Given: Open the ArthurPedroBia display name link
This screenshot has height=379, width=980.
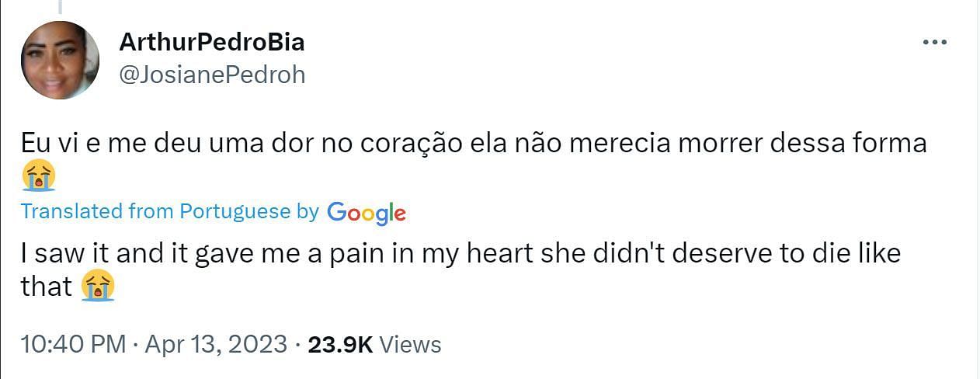Looking at the screenshot, I should click(212, 42).
